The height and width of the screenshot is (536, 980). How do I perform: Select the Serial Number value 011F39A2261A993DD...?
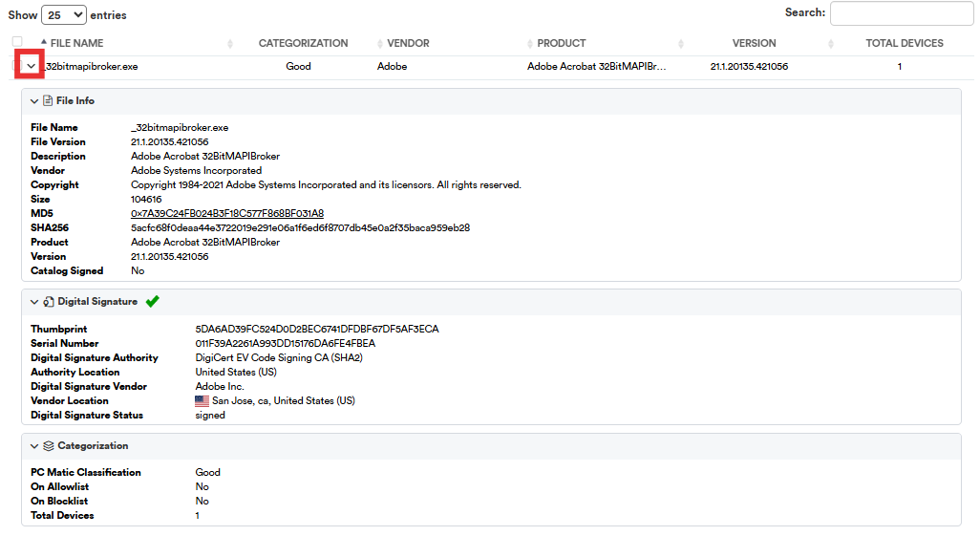(x=285, y=343)
